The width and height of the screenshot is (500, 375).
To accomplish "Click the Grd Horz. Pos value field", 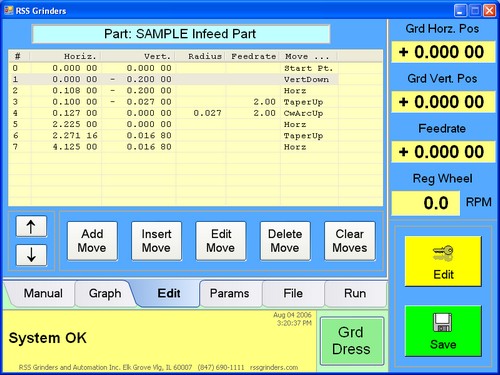I will tap(443, 52).
